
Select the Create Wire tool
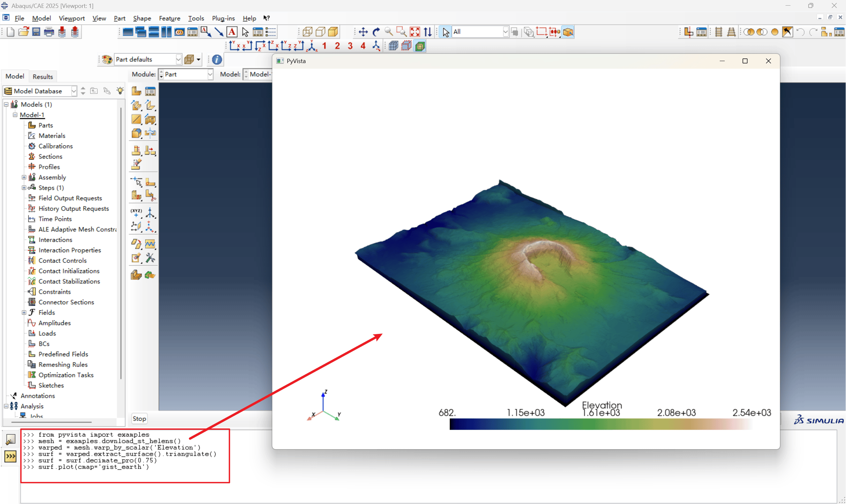tap(136, 119)
